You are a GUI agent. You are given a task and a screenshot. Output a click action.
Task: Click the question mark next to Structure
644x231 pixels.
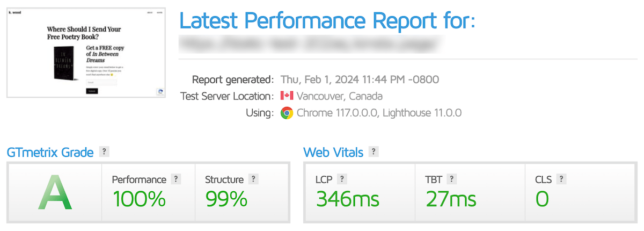pyautogui.click(x=254, y=179)
